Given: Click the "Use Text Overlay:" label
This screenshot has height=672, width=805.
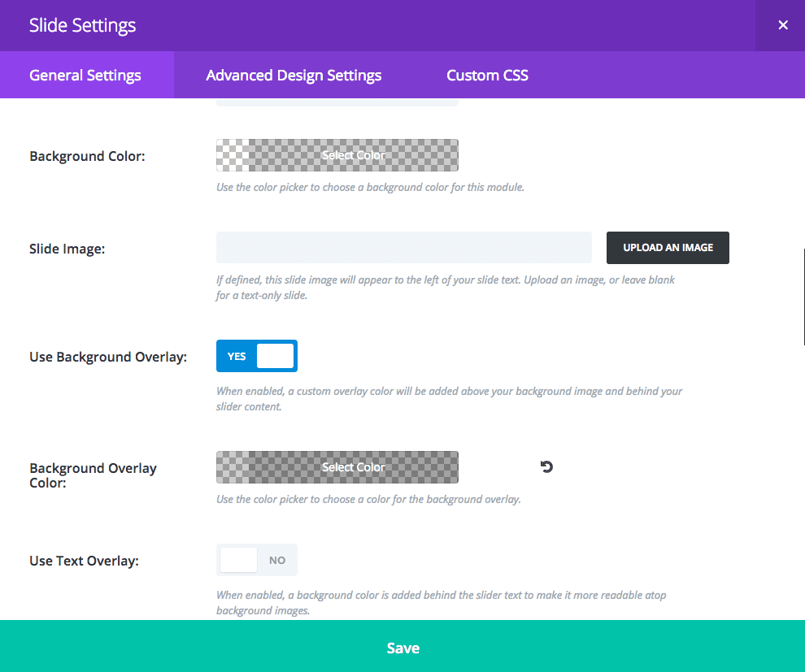Looking at the screenshot, I should click(x=84, y=561).
